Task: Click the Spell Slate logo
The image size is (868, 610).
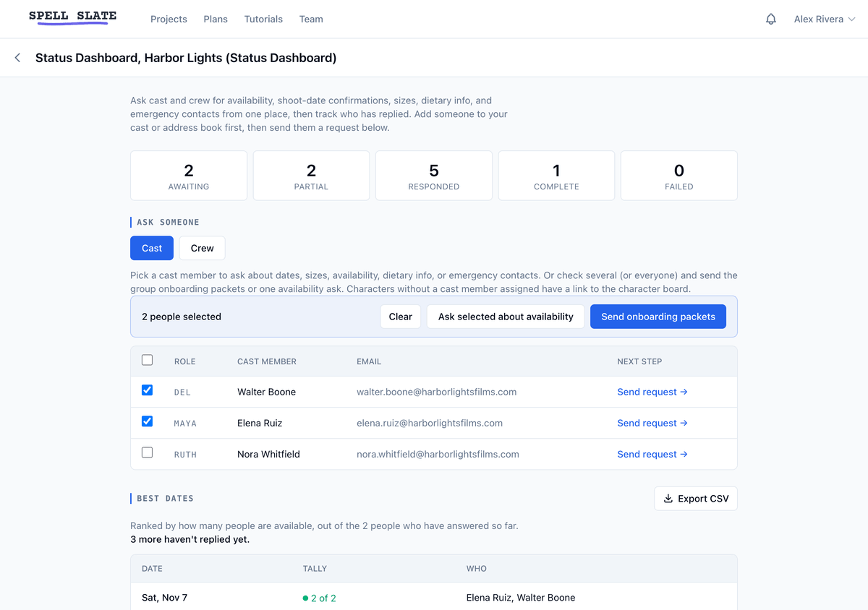Action: tap(72, 17)
